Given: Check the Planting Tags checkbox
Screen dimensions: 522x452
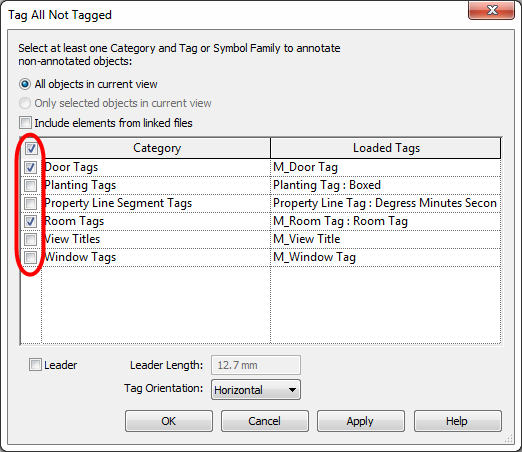Looking at the screenshot, I should click(x=31, y=185).
